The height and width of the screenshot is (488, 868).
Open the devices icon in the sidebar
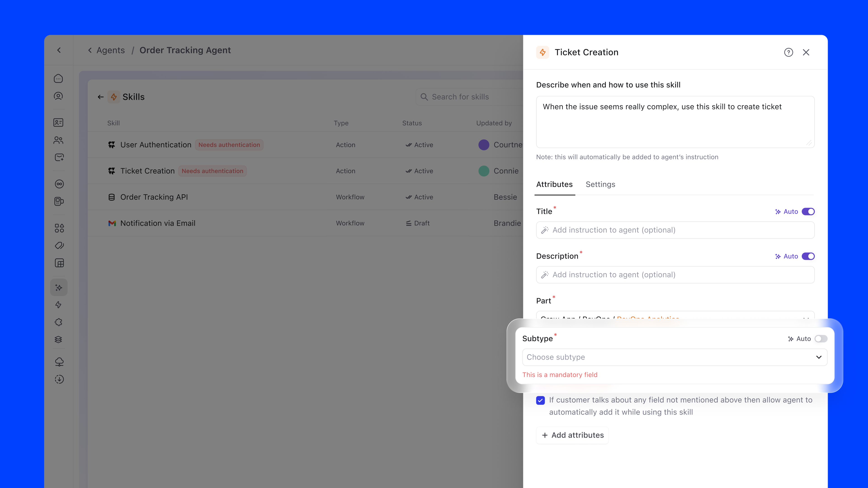point(59,201)
